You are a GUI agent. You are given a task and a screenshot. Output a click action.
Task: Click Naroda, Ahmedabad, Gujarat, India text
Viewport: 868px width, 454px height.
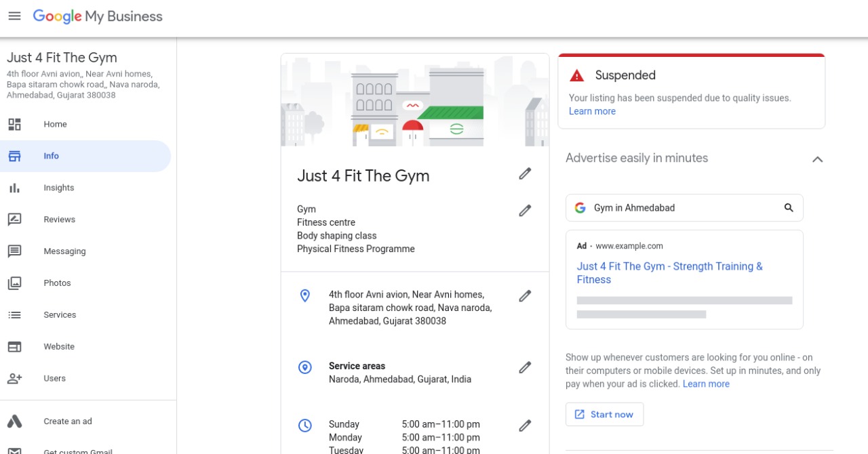400,379
